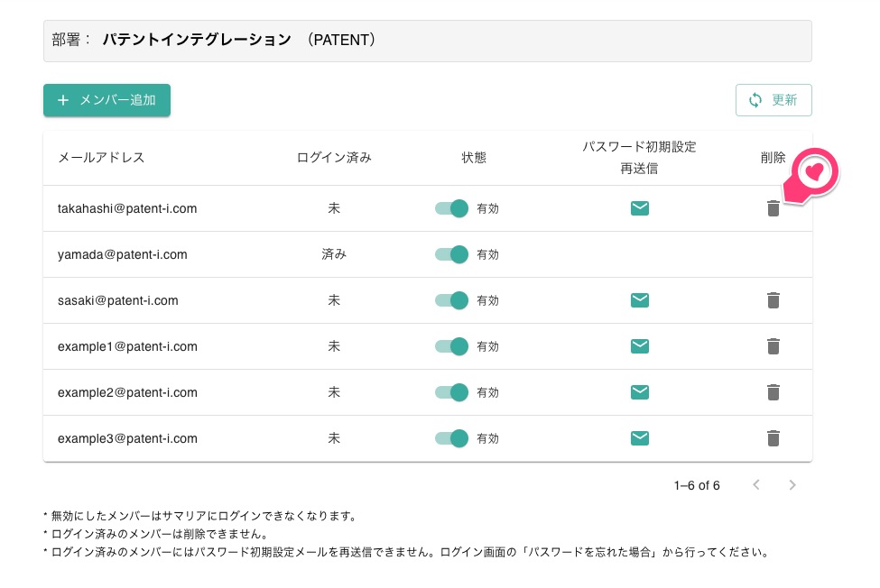Select the example2@patent-i.com email cell
Image resolution: width=880 pixels, height=588 pixels.
coord(127,392)
